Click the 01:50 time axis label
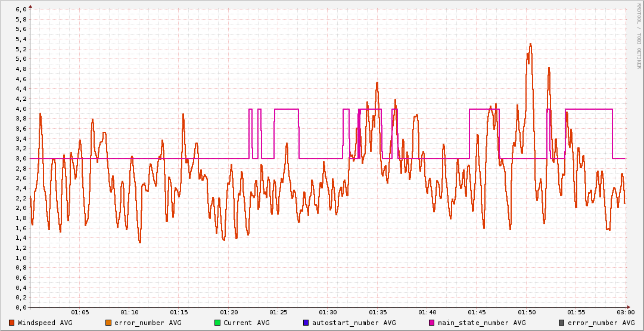644x331 pixels. [x=527, y=312]
